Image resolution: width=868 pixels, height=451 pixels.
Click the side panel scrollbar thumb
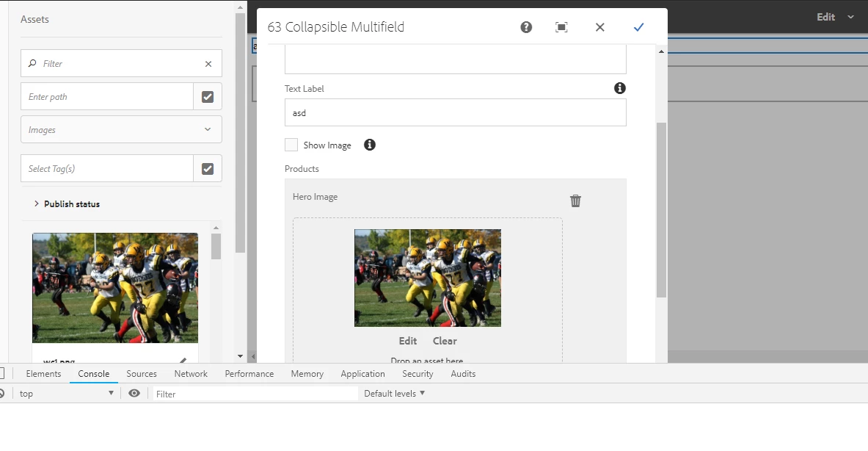coord(240,133)
